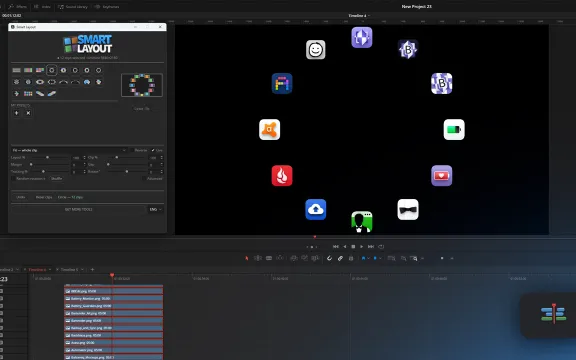
Task: Enable the Advanced checkbox
Action: [x=144, y=179]
